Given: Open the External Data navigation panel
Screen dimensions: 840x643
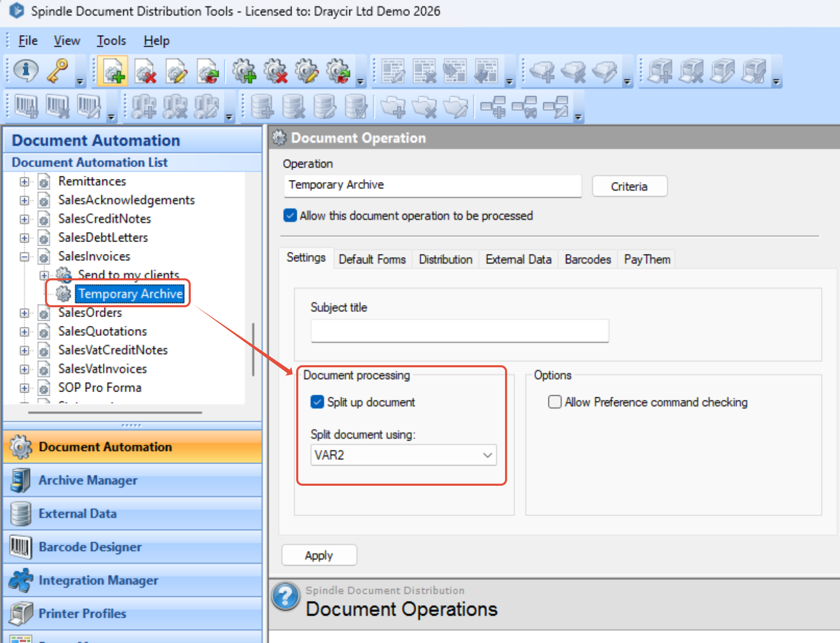Looking at the screenshot, I should click(132, 513).
